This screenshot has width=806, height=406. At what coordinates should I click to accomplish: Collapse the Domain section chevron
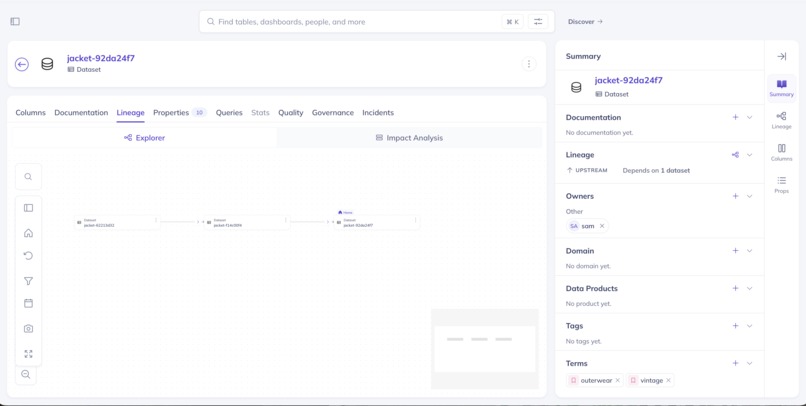(x=749, y=251)
